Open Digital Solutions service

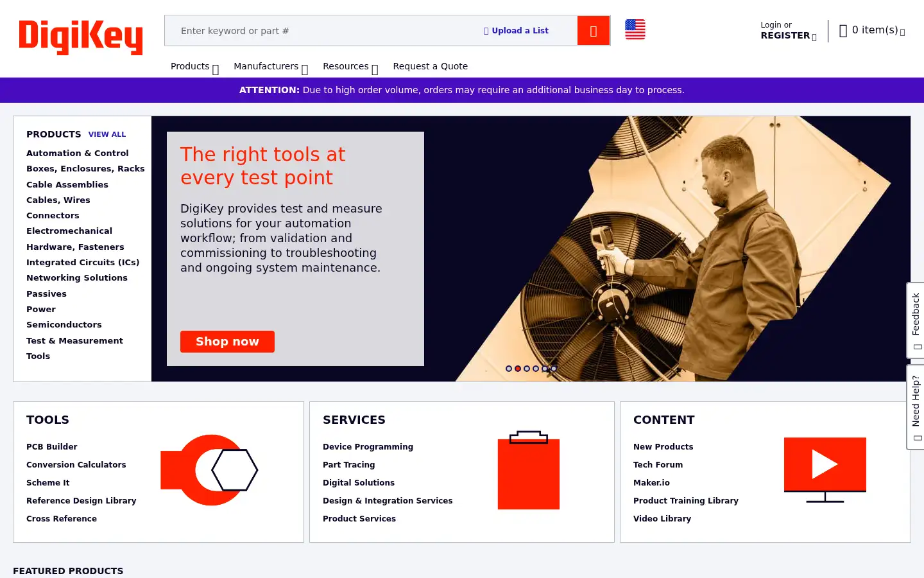tap(359, 483)
